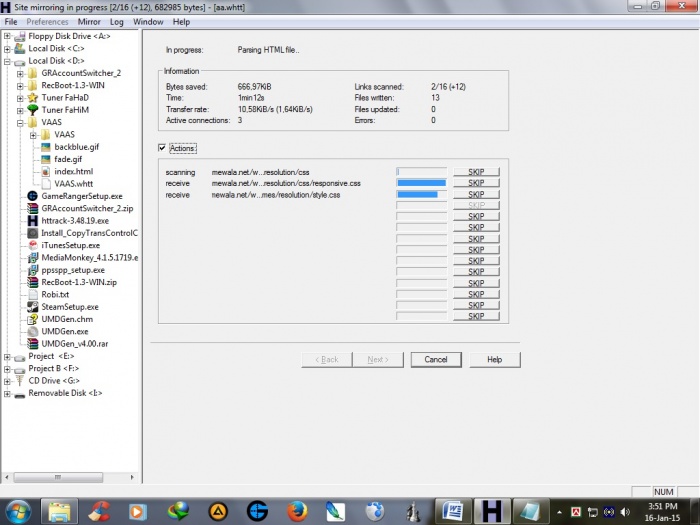Click the httrack-3.48.19.exe icon
The width and height of the screenshot is (700, 525).
tap(33, 221)
